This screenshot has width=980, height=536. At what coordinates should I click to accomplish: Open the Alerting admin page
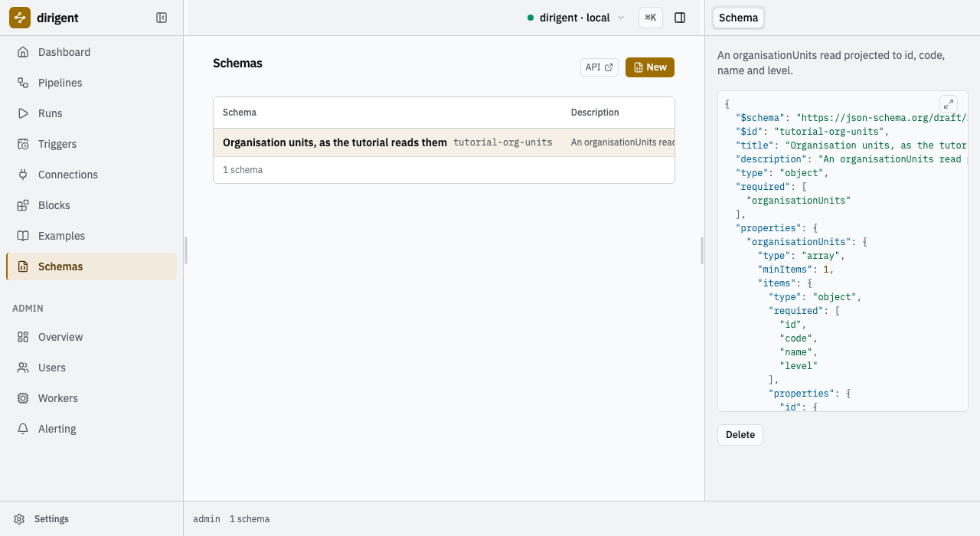pos(91,429)
